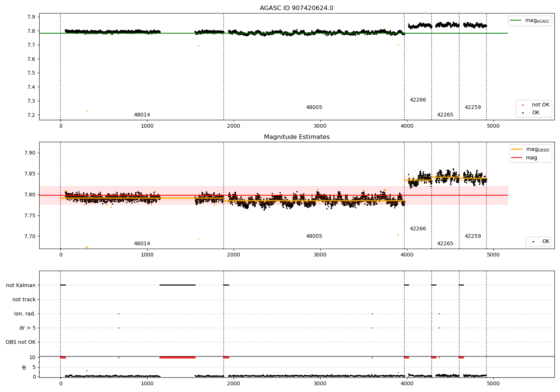Screen dimensions: 560x392
Task: Select the 'dr > 5' axis label
Action: (x=28, y=328)
